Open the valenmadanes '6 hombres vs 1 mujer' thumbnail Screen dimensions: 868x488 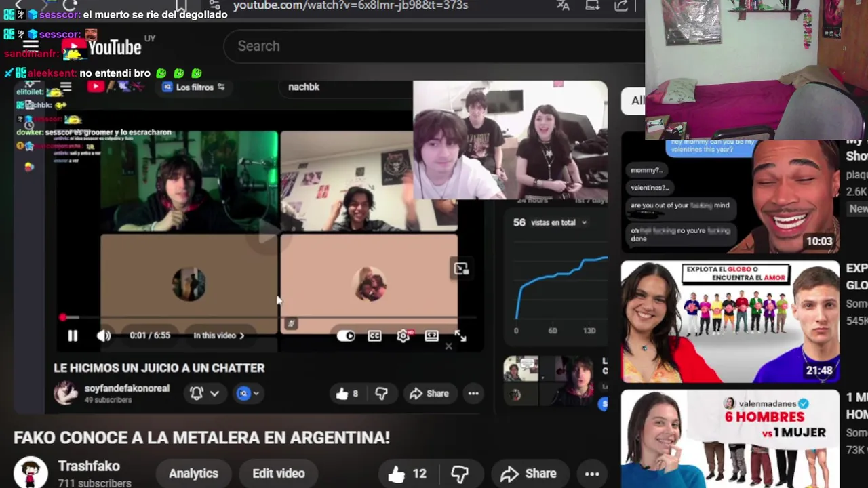(730, 439)
